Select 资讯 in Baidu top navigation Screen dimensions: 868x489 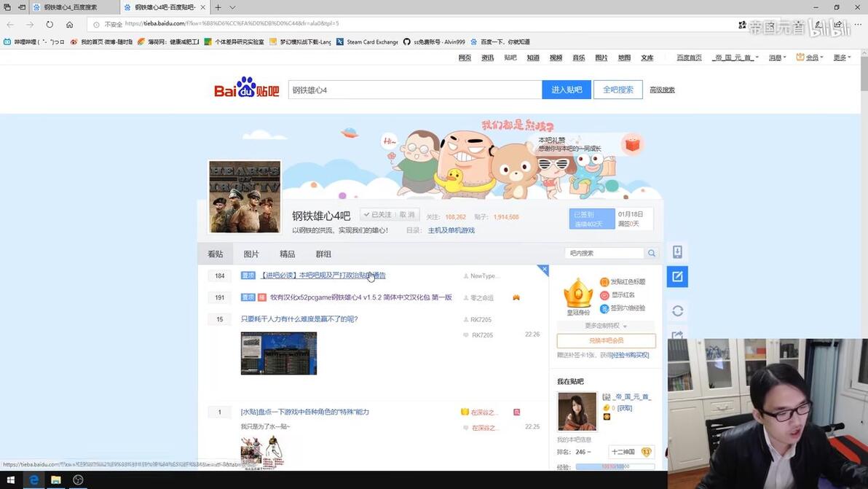[x=487, y=58]
